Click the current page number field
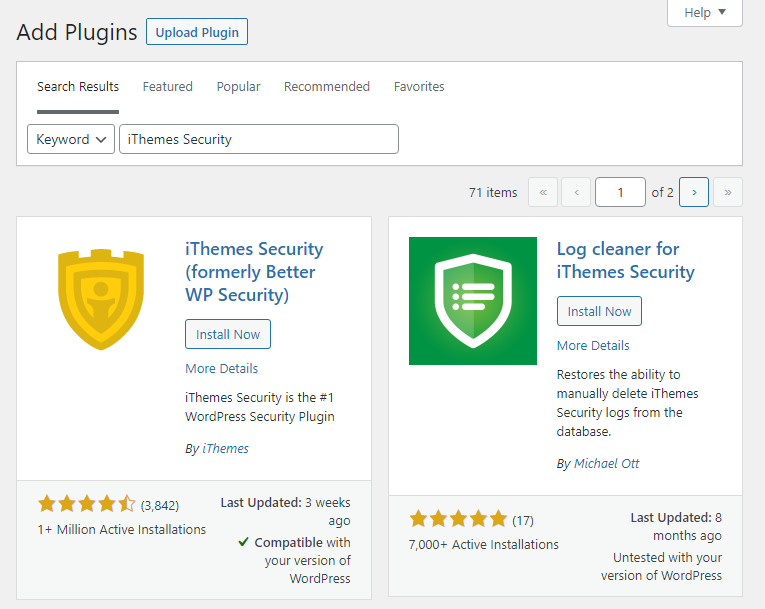This screenshot has width=765, height=609. click(x=620, y=192)
